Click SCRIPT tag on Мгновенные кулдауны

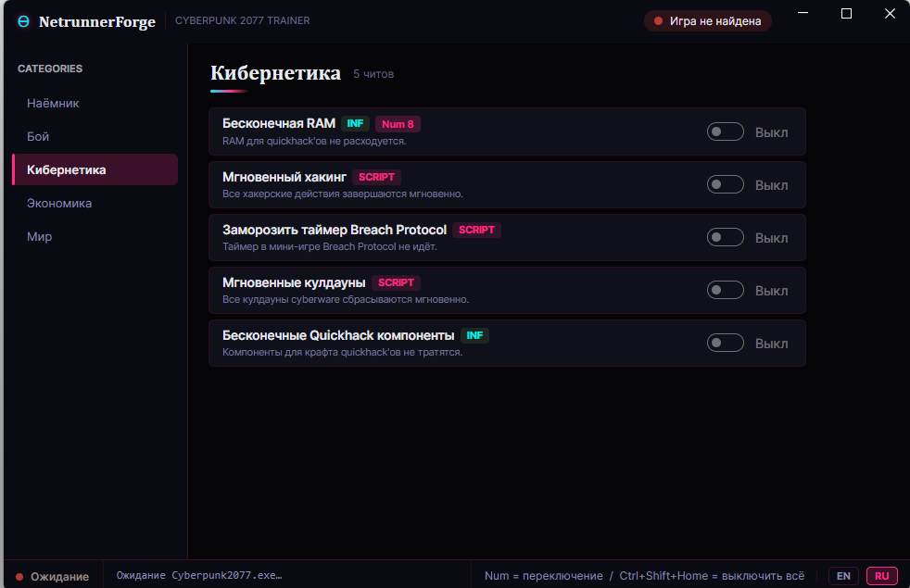coord(396,282)
